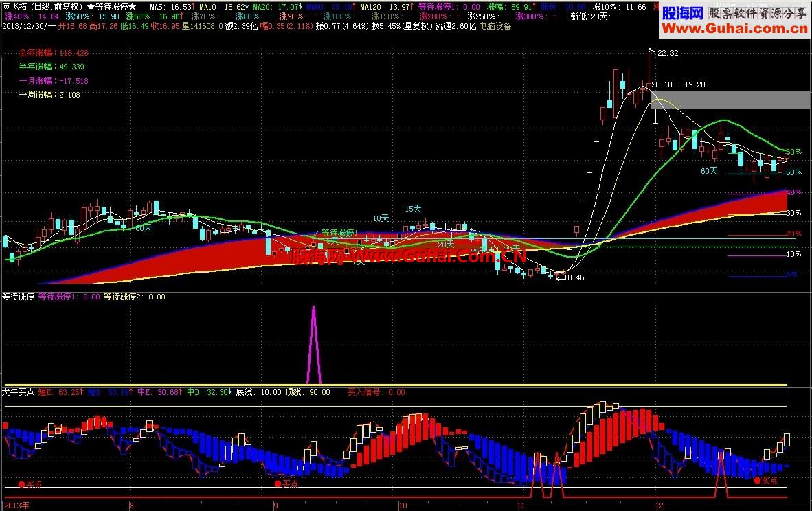Image resolution: width=812 pixels, height=511 pixels.
Task: Click the 中D: 32.30 value
Action: [x=210, y=392]
